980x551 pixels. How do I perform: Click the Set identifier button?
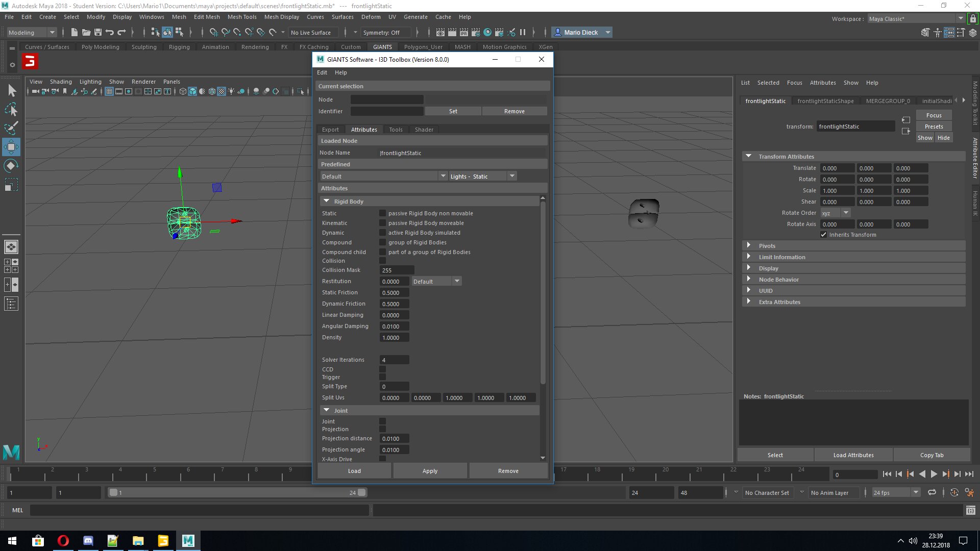tap(453, 111)
